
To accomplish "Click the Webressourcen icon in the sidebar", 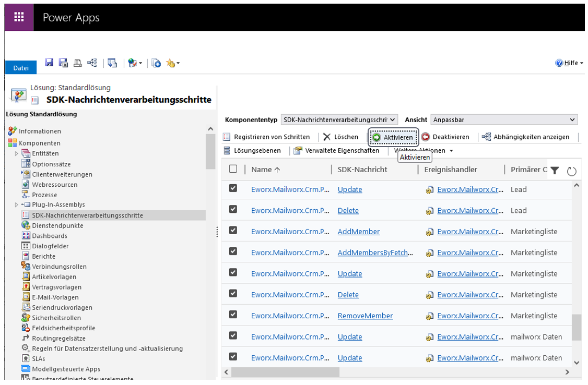I will [26, 184].
